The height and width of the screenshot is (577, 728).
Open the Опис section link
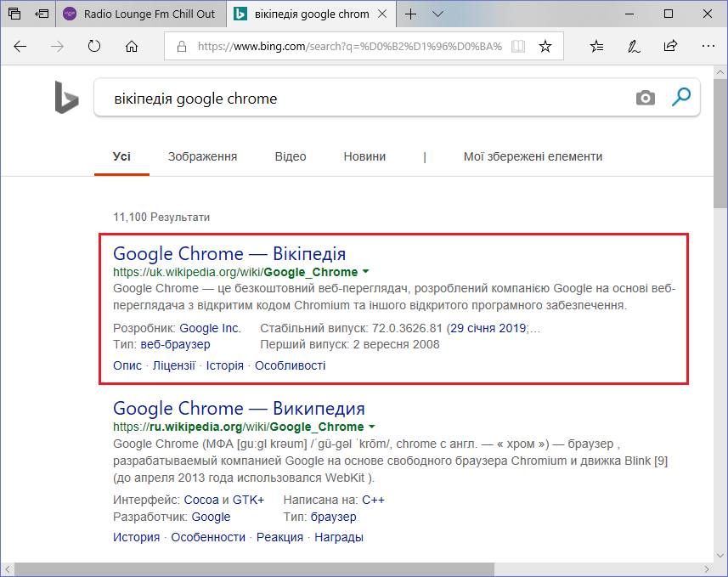127,365
